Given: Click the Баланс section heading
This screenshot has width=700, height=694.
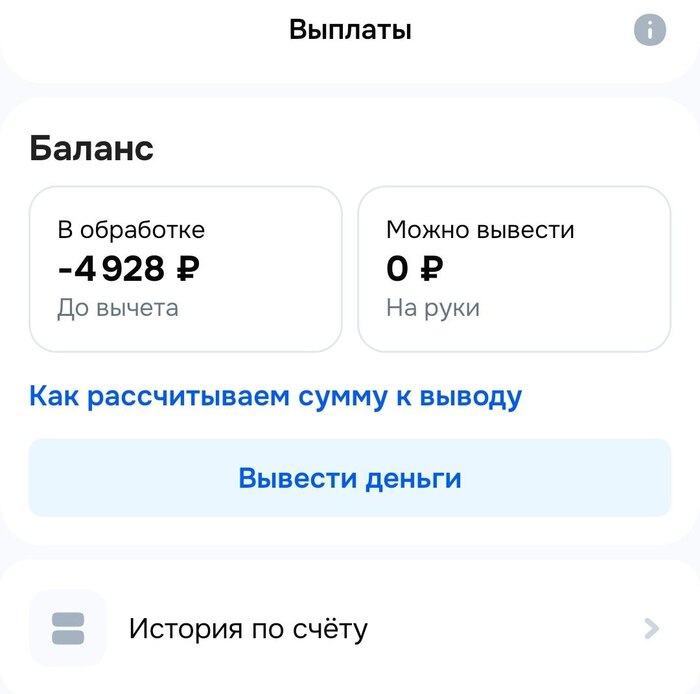Looking at the screenshot, I should click(91, 148).
